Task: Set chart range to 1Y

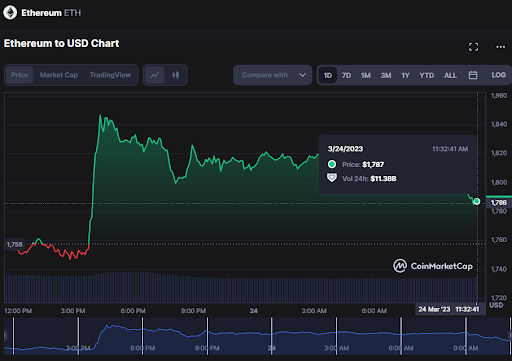Action: click(405, 75)
